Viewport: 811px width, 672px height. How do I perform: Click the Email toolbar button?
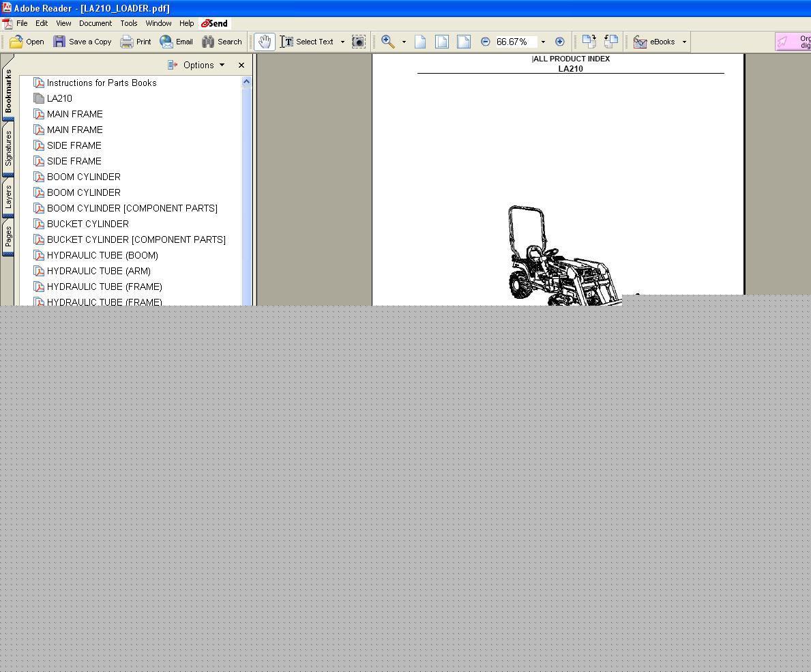177,42
